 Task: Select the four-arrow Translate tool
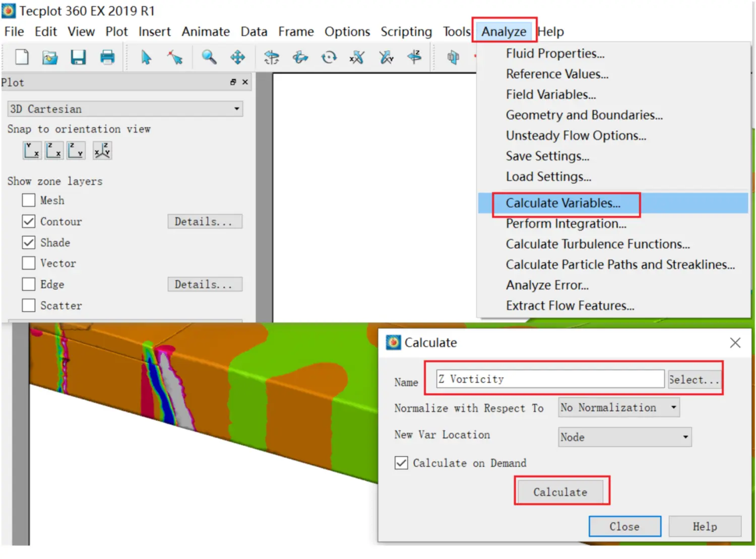pyautogui.click(x=238, y=57)
